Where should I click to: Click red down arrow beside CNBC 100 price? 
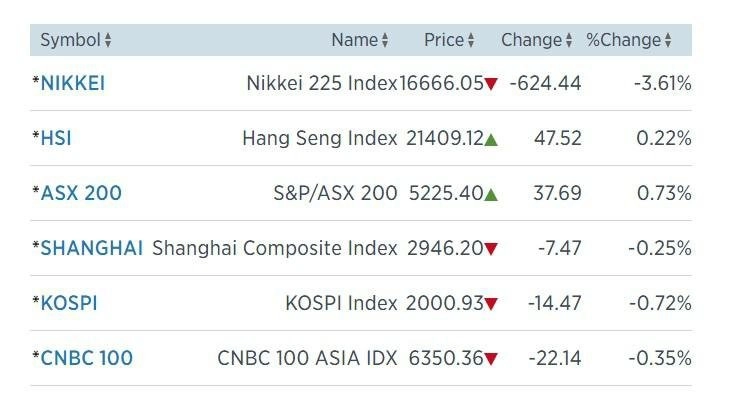491,359
